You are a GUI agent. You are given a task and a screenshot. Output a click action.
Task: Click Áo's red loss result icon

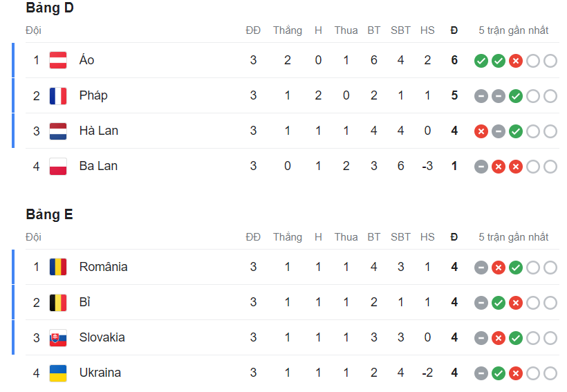[x=516, y=61]
